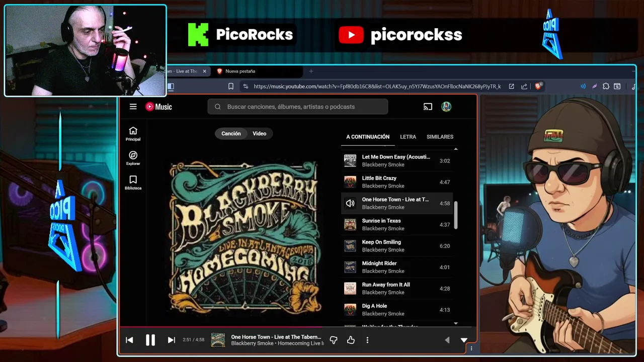Open Biblioteca in the sidebar
The image size is (644, 362).
point(133,183)
